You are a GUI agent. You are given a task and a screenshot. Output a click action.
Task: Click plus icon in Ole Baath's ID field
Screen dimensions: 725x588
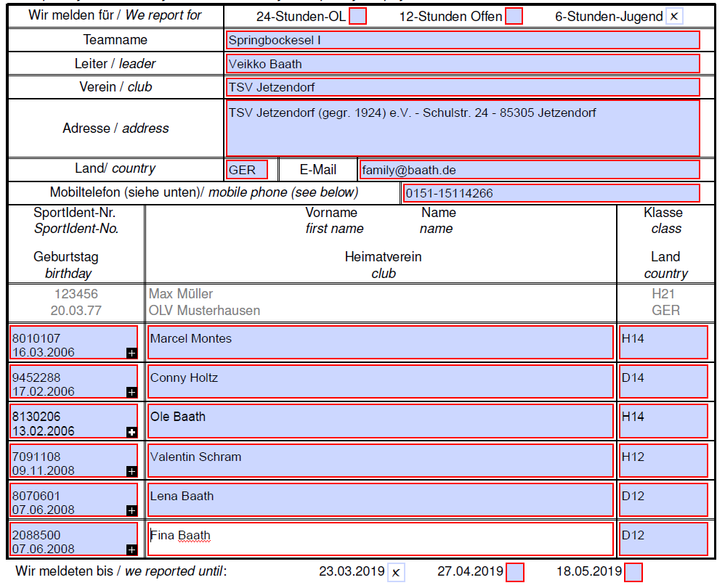click(x=131, y=432)
